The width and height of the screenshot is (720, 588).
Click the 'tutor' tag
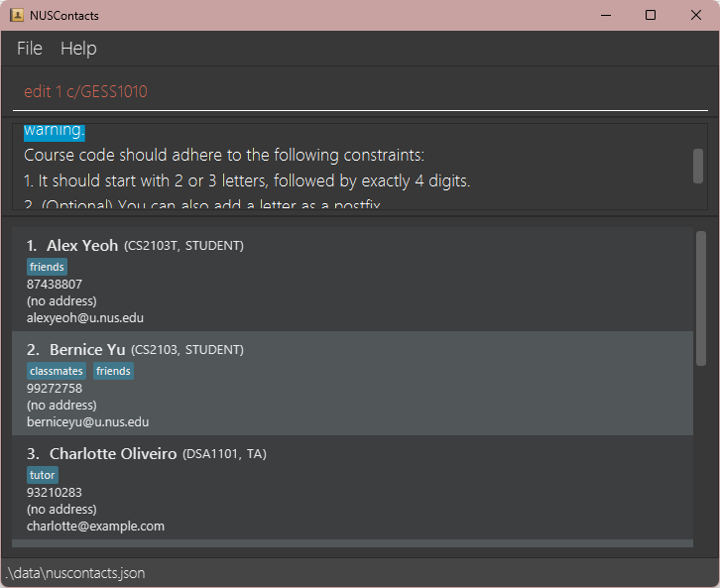click(x=43, y=475)
